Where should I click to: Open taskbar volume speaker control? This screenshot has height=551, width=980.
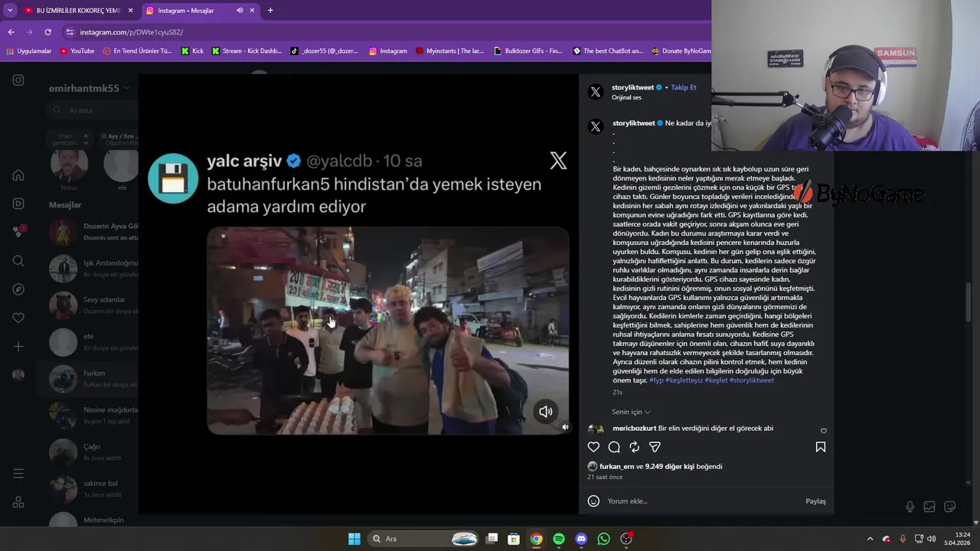pos(932,539)
